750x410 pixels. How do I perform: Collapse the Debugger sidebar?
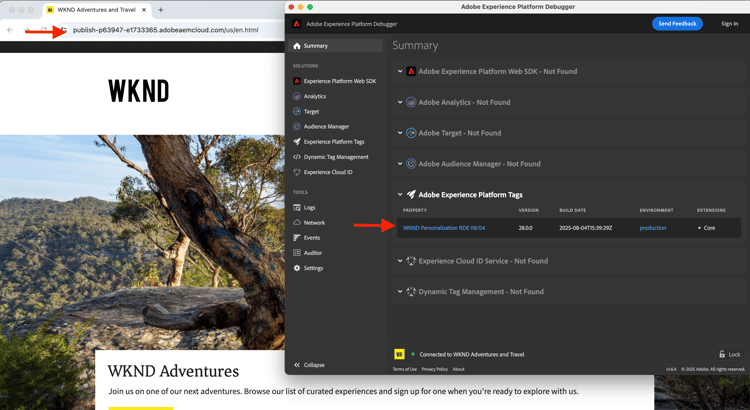pos(309,365)
